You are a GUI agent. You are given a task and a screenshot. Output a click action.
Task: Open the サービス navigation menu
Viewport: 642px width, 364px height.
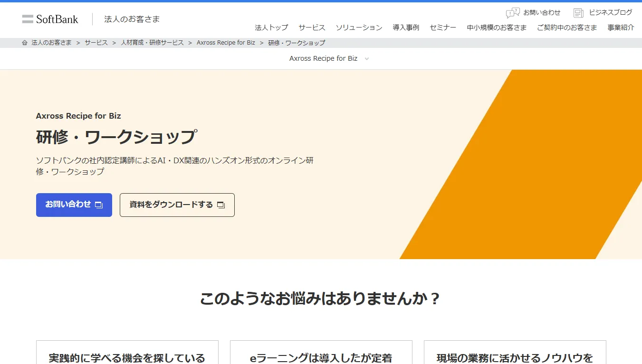(312, 28)
